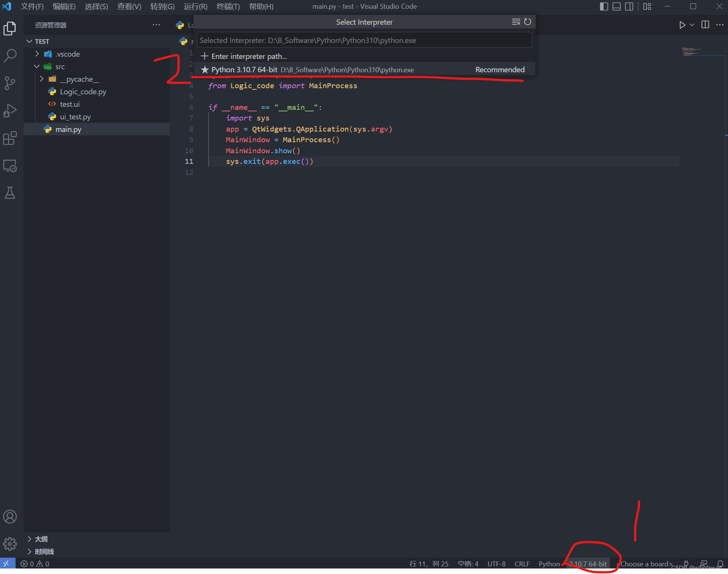
Task: Customize layout from title bar
Action: 647,6
